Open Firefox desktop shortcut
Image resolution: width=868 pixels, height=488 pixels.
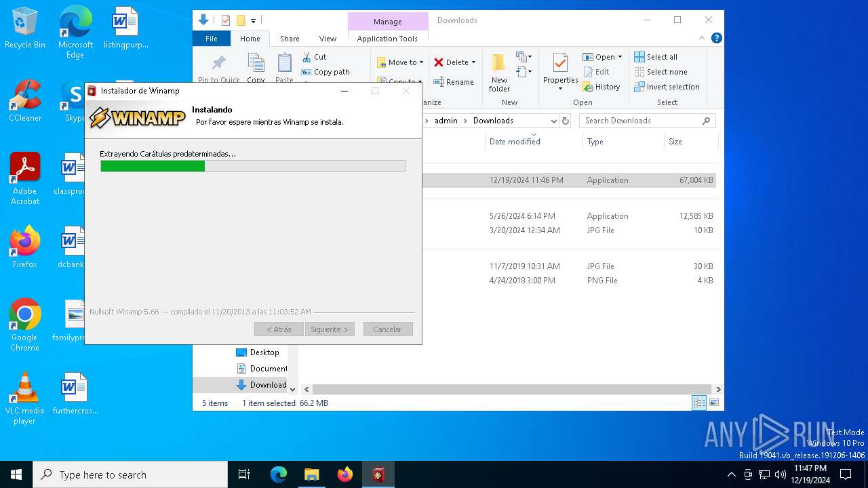[x=25, y=247]
